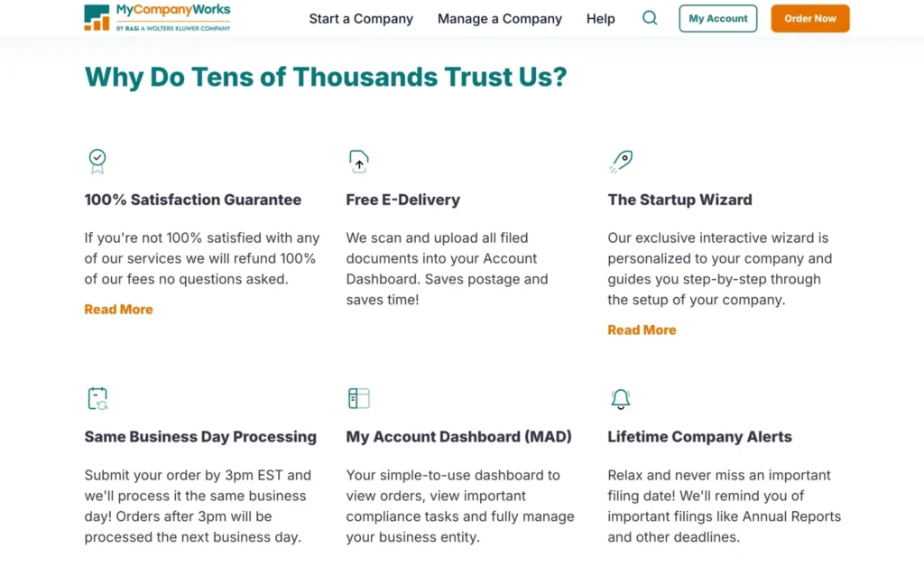Click the 'My Account Dashboard (MAD)' heading
Image resolution: width=924 pixels, height=586 pixels.
pos(458,436)
